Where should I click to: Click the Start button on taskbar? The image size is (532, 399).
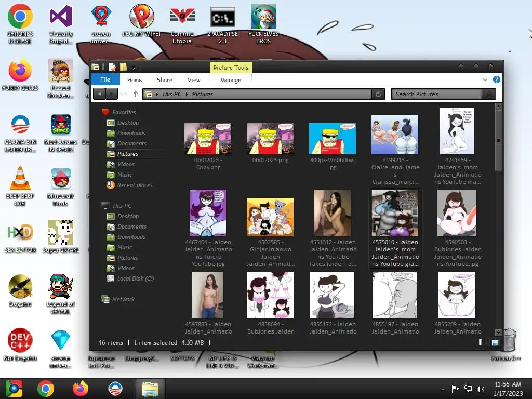pos(14,389)
